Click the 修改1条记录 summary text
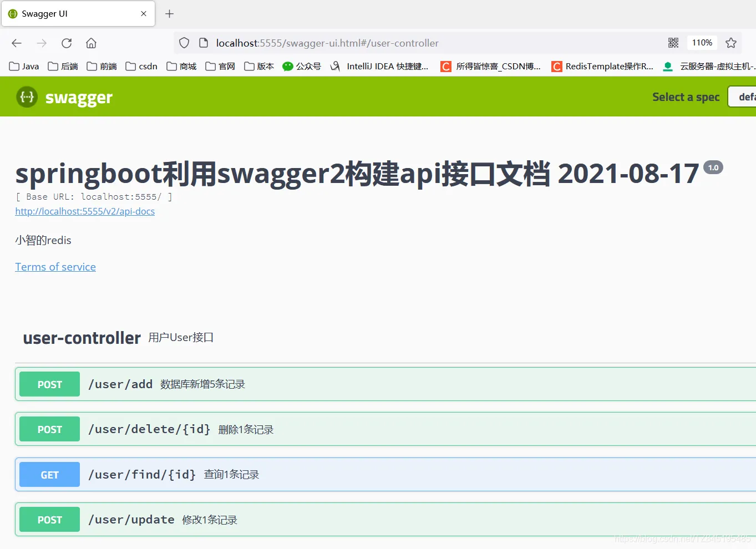756x549 pixels. click(x=210, y=520)
